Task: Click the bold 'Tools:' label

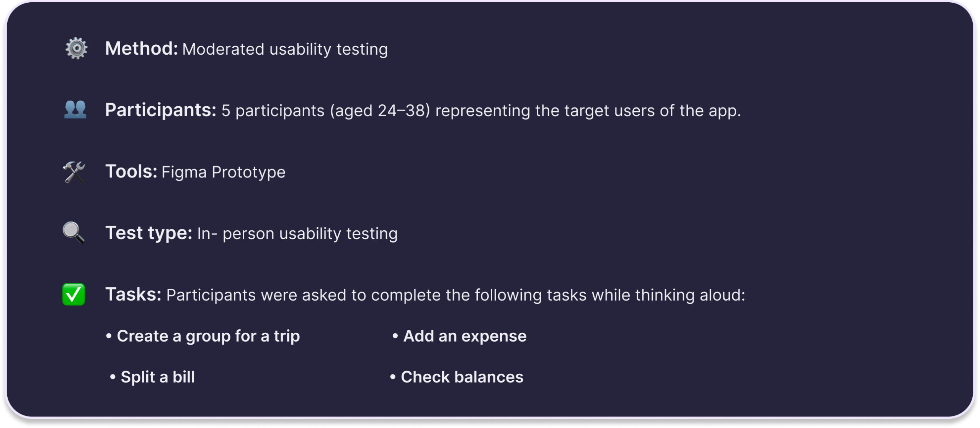Action: click(131, 172)
